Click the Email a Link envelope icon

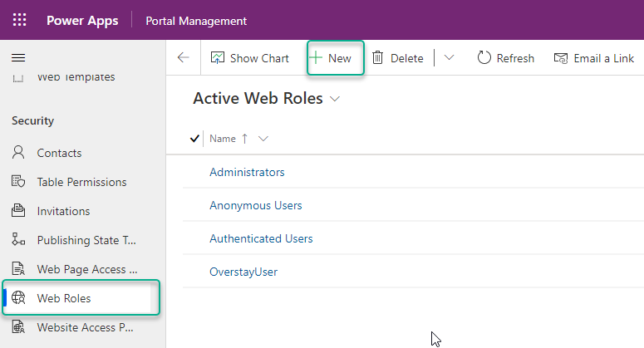pos(561,58)
